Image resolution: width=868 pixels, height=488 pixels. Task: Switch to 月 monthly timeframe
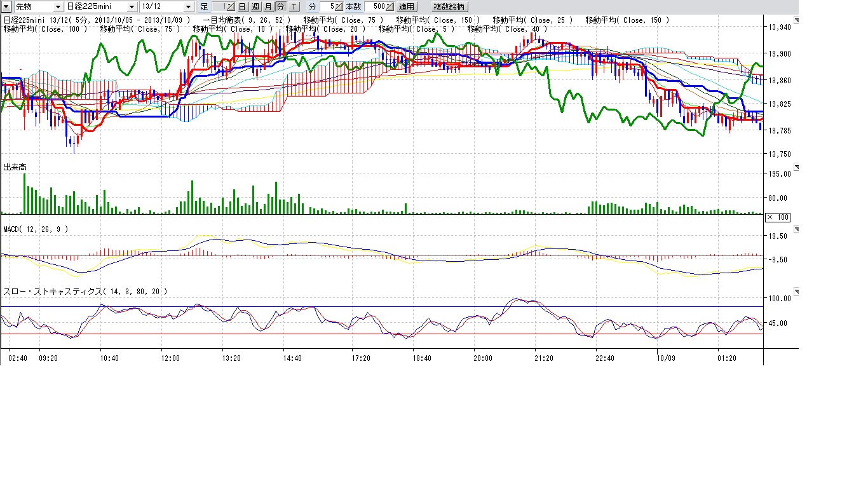click(x=268, y=6)
